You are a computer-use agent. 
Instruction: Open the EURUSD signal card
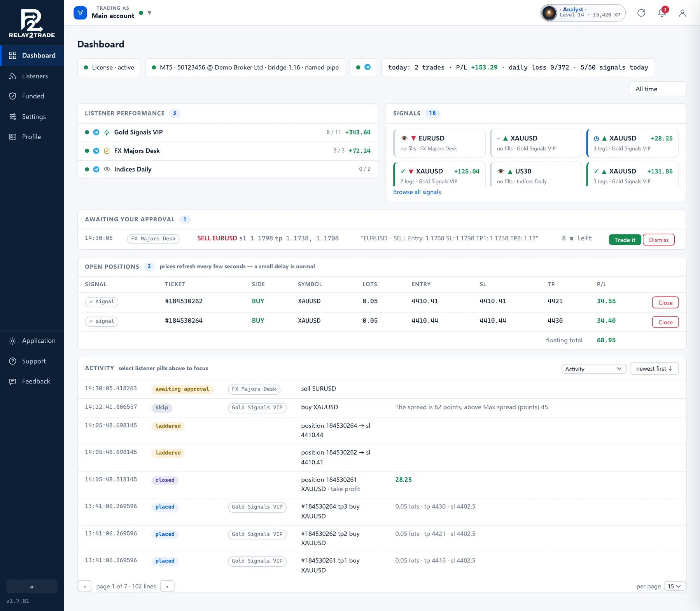tap(439, 143)
